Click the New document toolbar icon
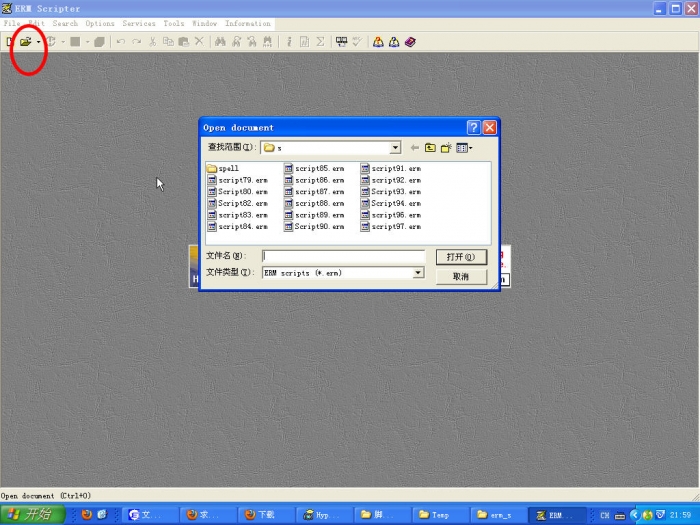The width and height of the screenshot is (700, 525). (x=10, y=42)
